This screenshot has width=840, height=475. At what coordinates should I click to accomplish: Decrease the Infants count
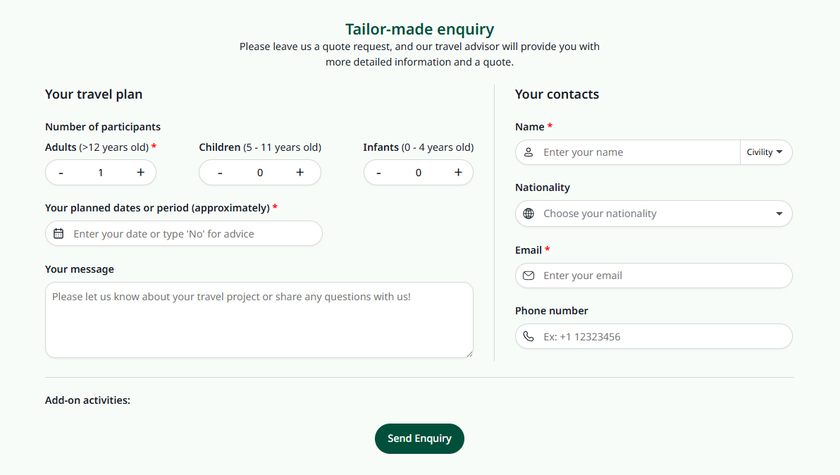378,173
